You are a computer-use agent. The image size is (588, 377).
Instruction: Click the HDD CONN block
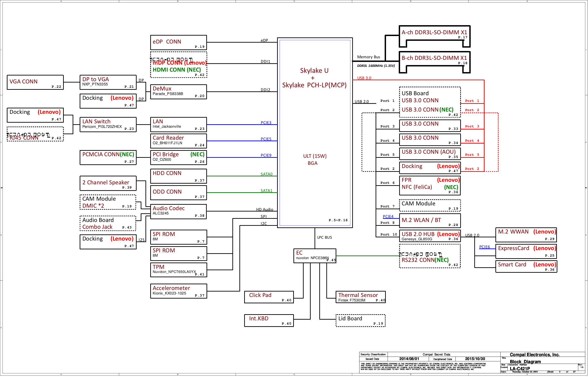coord(178,176)
